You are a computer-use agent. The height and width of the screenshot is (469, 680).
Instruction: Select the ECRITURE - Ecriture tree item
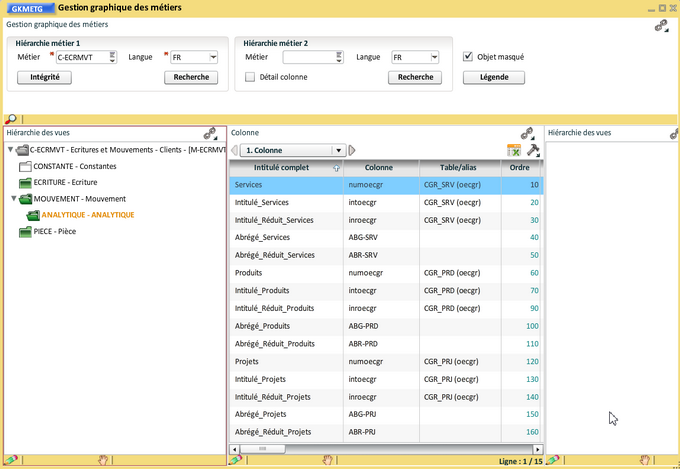[65, 183]
